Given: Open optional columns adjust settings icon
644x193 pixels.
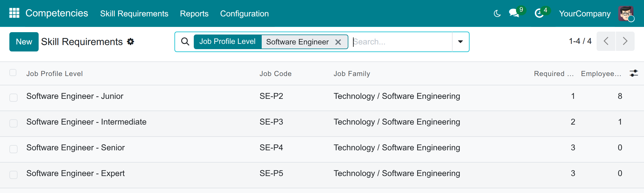Looking at the screenshot, I should 634,73.
